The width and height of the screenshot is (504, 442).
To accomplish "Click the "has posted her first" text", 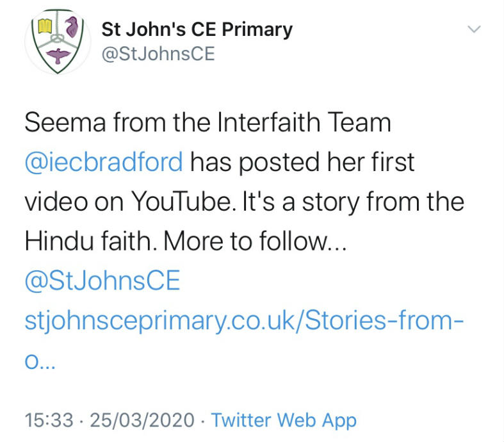I will tap(302, 163).
